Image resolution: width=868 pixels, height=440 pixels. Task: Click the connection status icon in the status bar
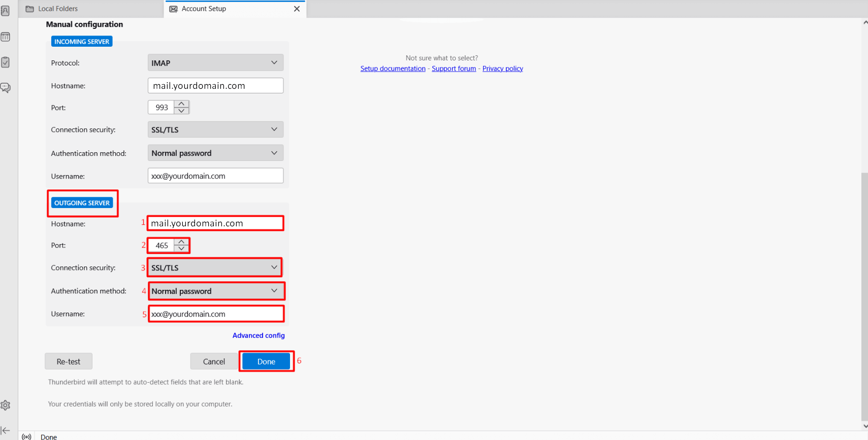[26, 436]
